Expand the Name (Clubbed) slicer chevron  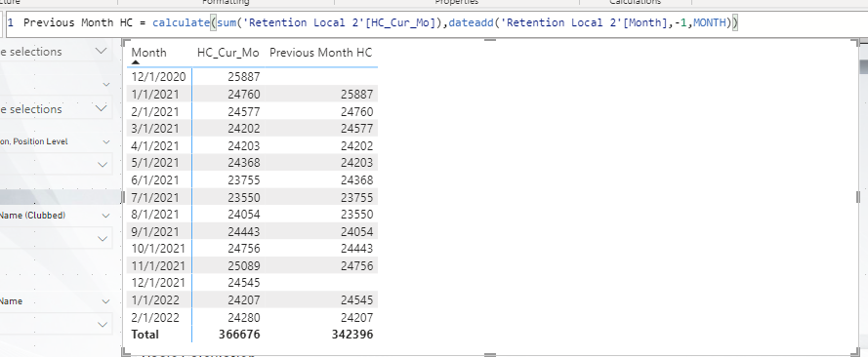[x=105, y=216]
